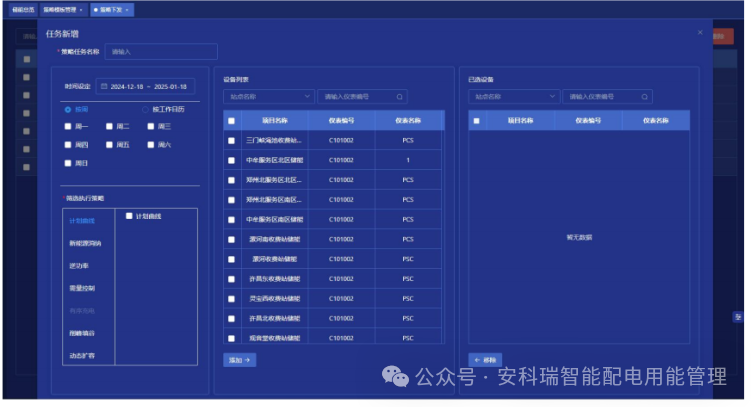Image resolution: width=751 pixels, height=407 pixels.
Task: Select 计划曲线 in the strategy list
Action: coord(82,221)
